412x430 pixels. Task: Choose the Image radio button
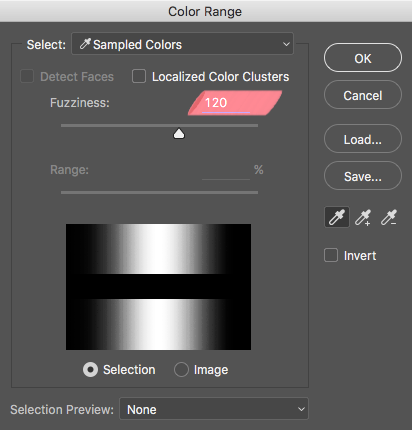point(181,370)
